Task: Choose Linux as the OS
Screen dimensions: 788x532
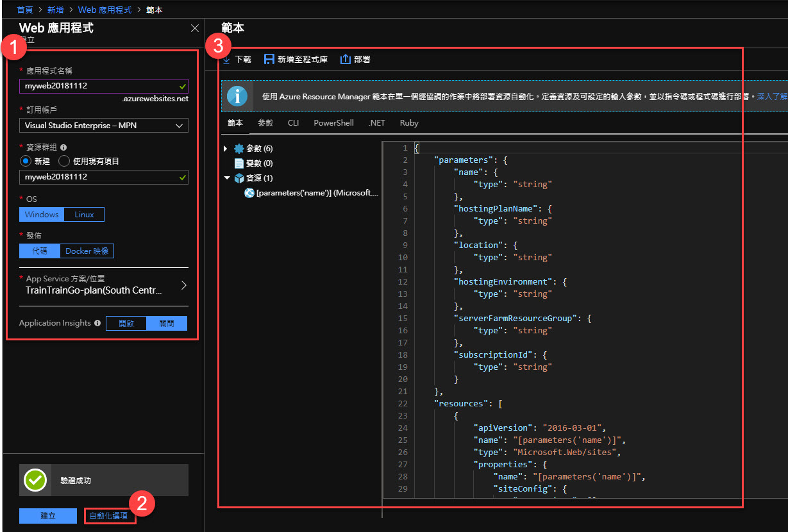Action: point(84,215)
